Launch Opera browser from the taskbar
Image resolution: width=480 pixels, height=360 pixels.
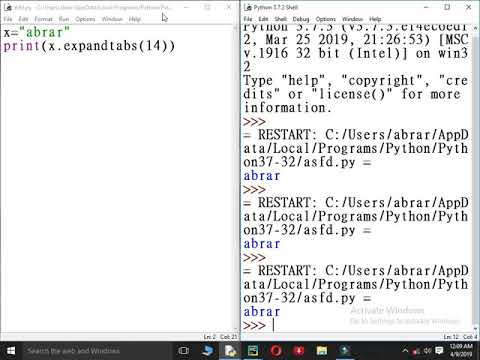pyautogui.click(x=276, y=351)
